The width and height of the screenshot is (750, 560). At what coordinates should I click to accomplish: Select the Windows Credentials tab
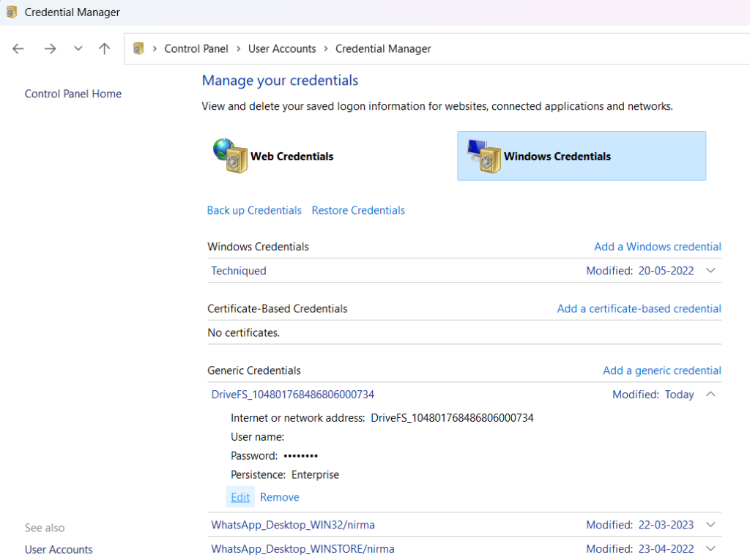[x=581, y=156]
